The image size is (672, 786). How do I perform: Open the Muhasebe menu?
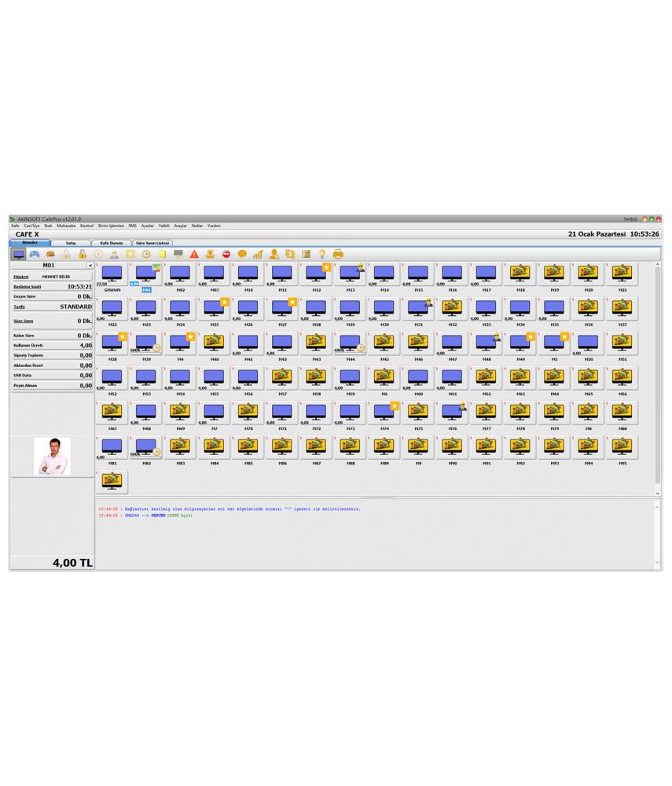pyautogui.click(x=66, y=226)
